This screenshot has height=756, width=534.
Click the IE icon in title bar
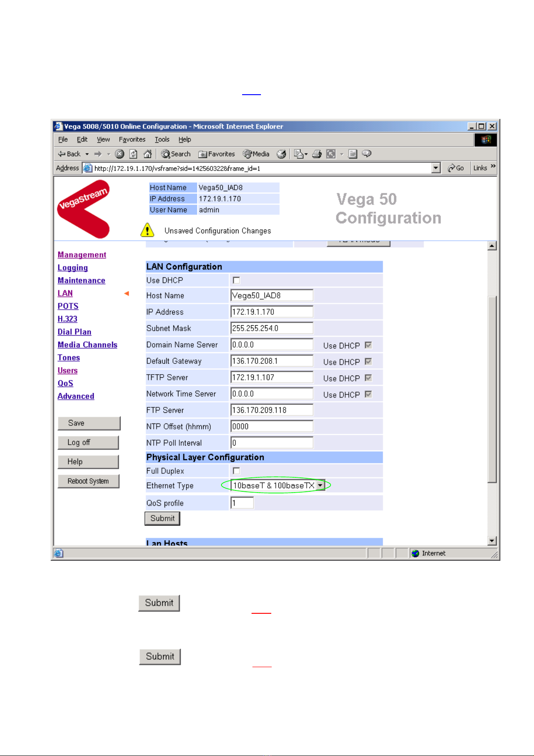[58, 126]
